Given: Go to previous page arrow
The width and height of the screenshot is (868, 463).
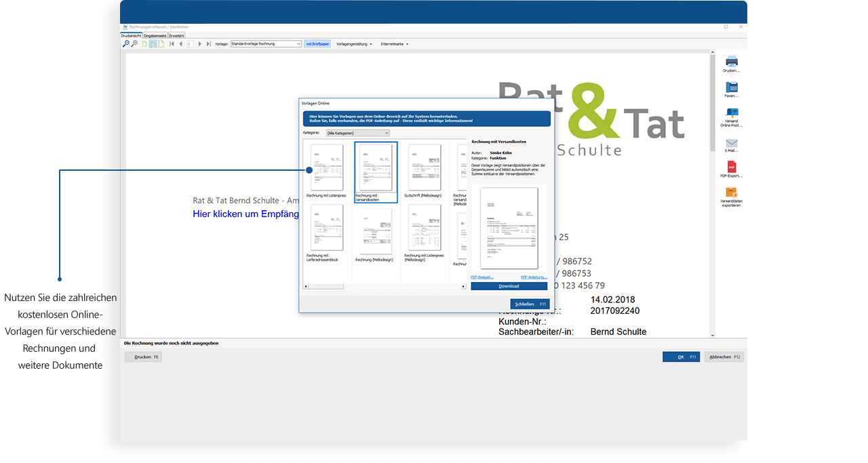Looking at the screenshot, I should (x=180, y=44).
